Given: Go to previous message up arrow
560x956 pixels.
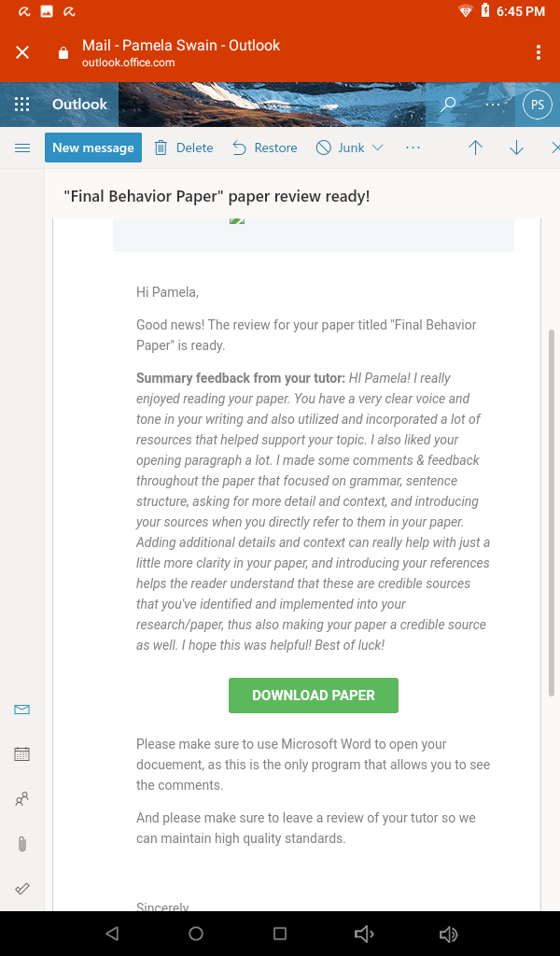Looking at the screenshot, I should [x=475, y=148].
